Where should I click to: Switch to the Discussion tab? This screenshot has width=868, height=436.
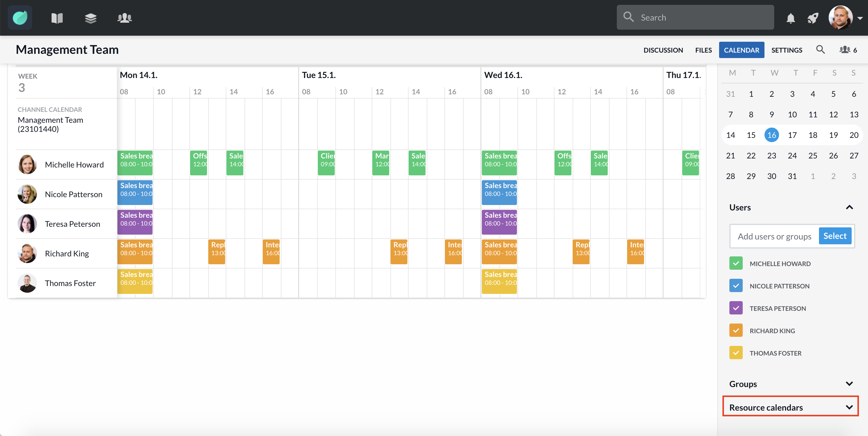coord(663,50)
